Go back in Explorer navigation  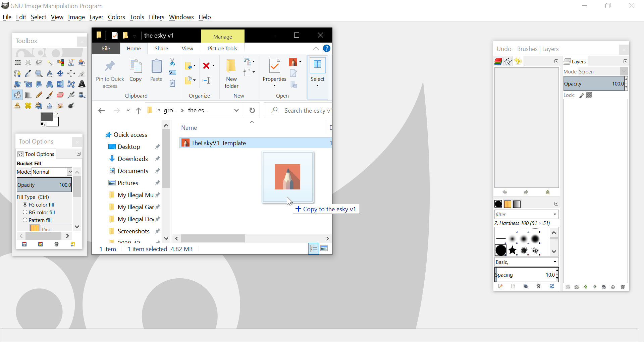click(102, 110)
